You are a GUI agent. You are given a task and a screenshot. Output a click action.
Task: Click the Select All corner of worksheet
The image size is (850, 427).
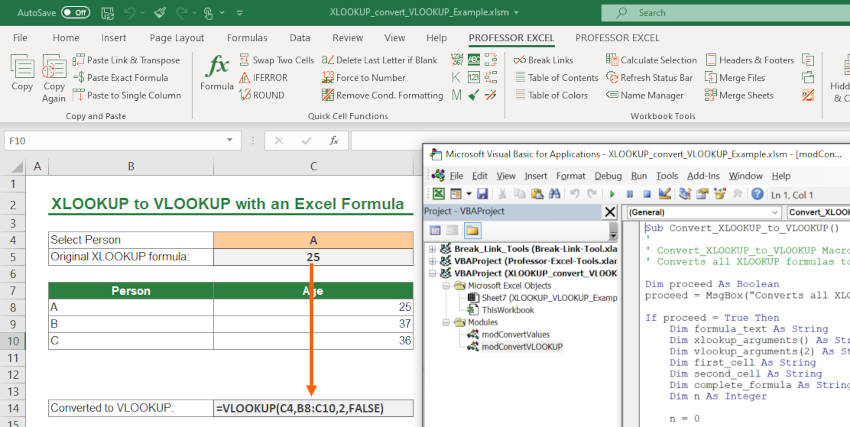(x=15, y=166)
